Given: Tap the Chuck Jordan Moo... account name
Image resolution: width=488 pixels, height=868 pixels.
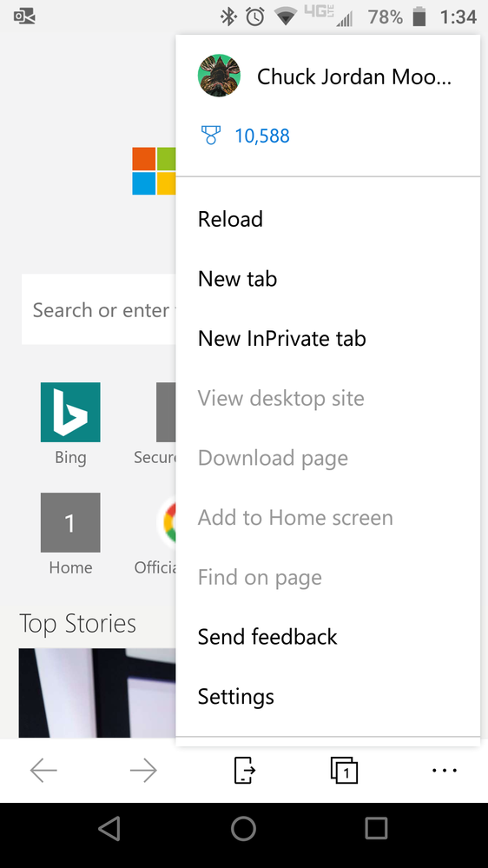Looking at the screenshot, I should click(354, 76).
